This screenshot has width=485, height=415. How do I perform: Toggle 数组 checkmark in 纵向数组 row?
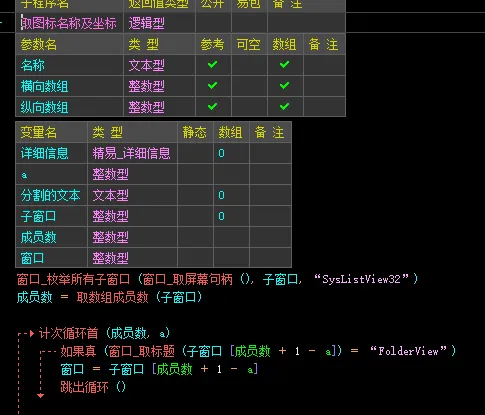tap(284, 107)
